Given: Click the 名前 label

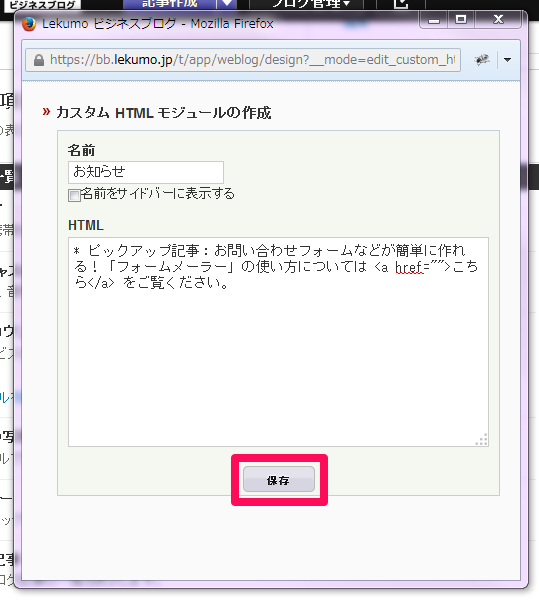Looking at the screenshot, I should click(x=81, y=150).
